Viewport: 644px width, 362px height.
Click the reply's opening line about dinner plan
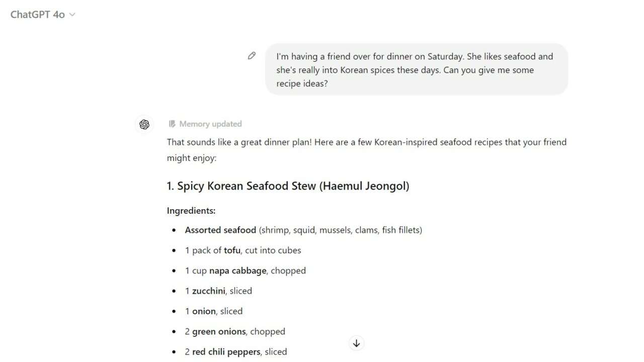tap(366, 142)
